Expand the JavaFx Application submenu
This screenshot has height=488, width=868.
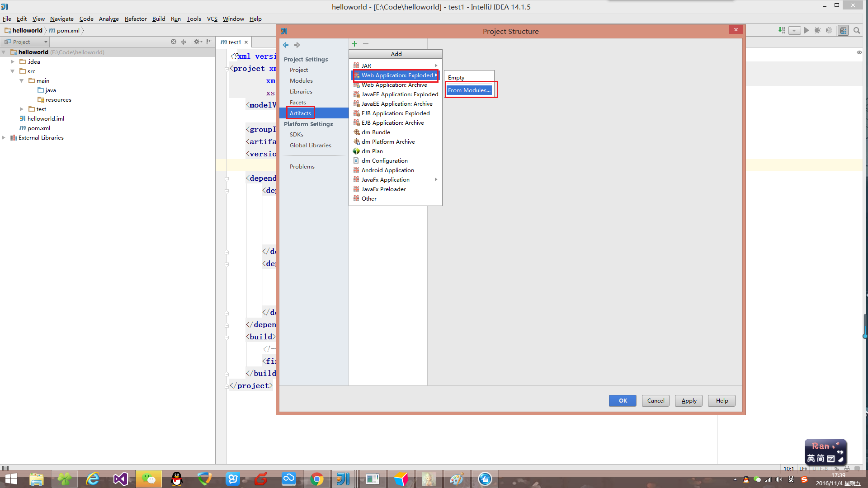tap(436, 180)
